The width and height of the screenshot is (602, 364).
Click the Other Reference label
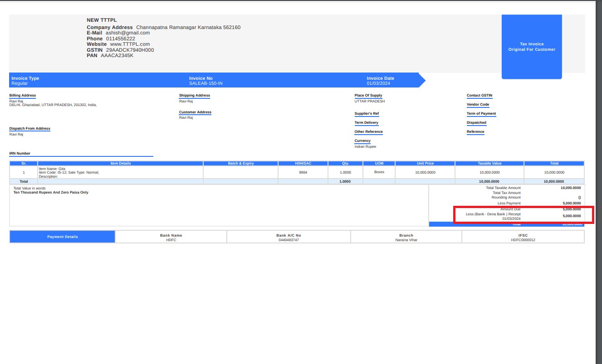[x=369, y=132]
